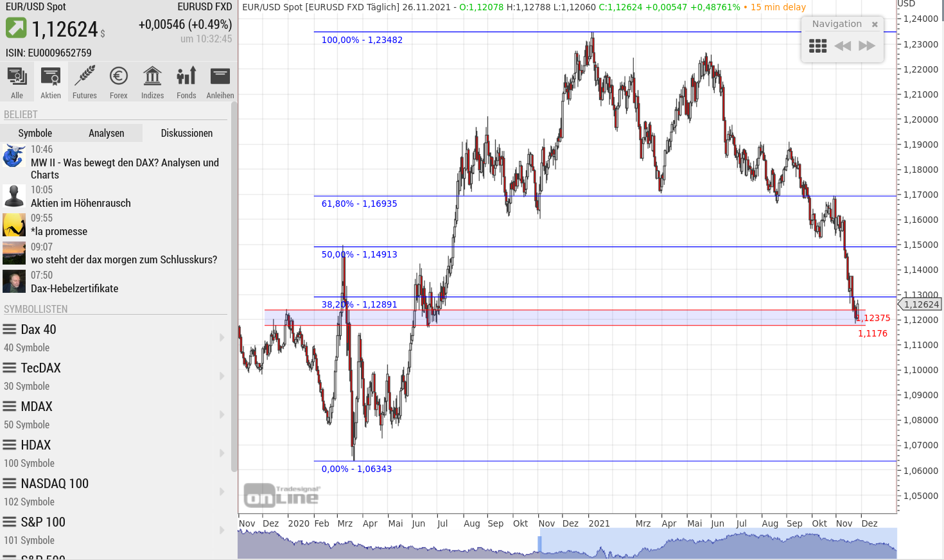The image size is (944, 560).
Task: Close the Navigation panel
Action: pos(875,24)
